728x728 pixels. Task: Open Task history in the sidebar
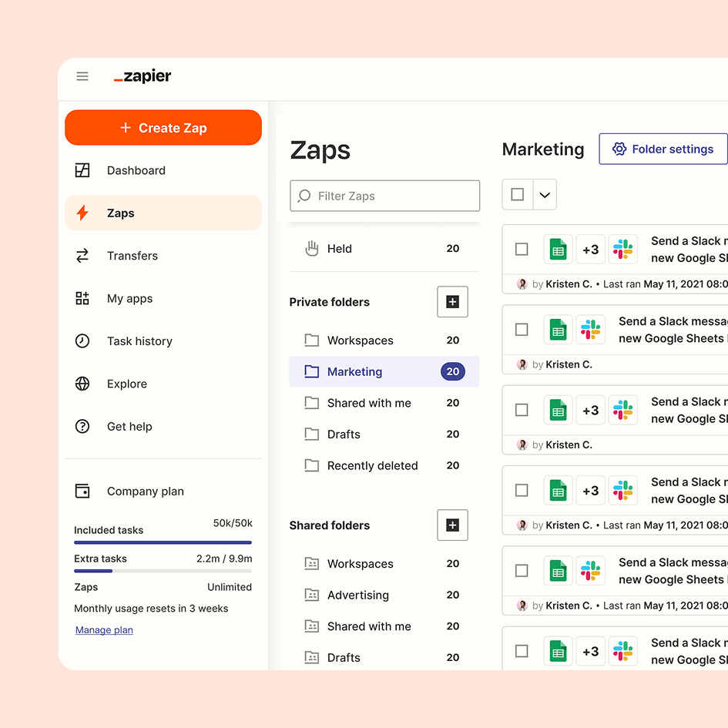click(x=139, y=341)
